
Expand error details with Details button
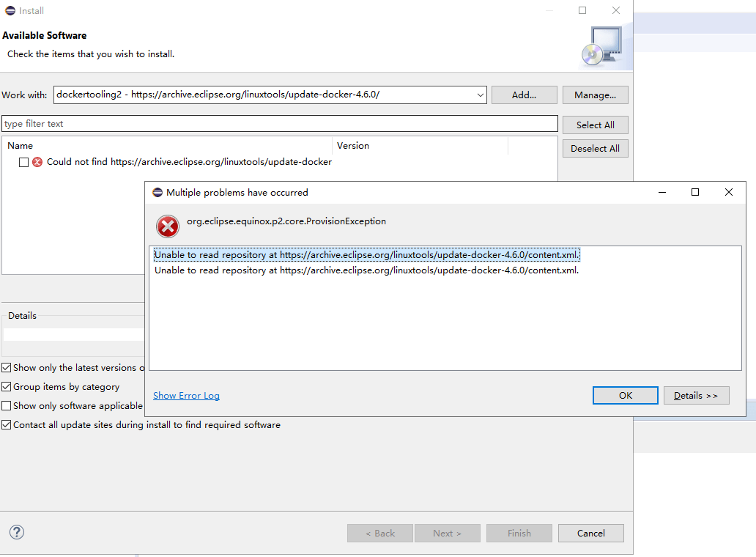click(x=696, y=396)
